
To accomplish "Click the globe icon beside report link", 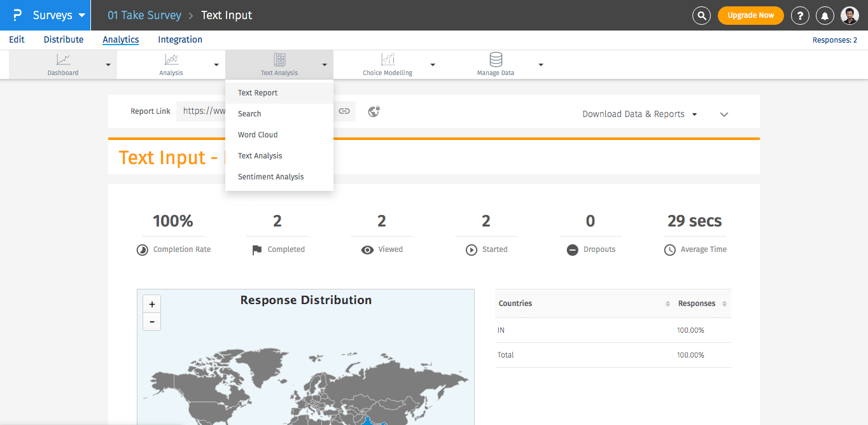I will [x=374, y=111].
